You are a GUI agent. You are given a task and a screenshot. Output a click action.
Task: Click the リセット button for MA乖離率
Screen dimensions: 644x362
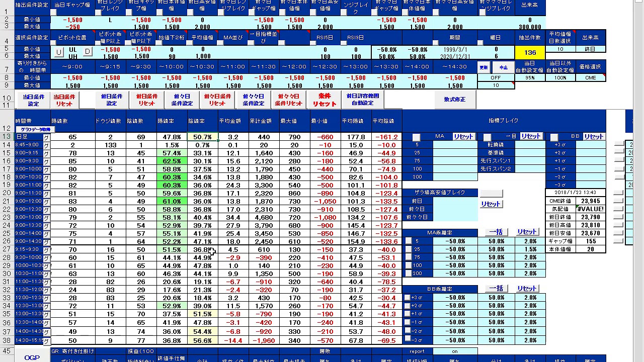pyautogui.click(x=527, y=232)
